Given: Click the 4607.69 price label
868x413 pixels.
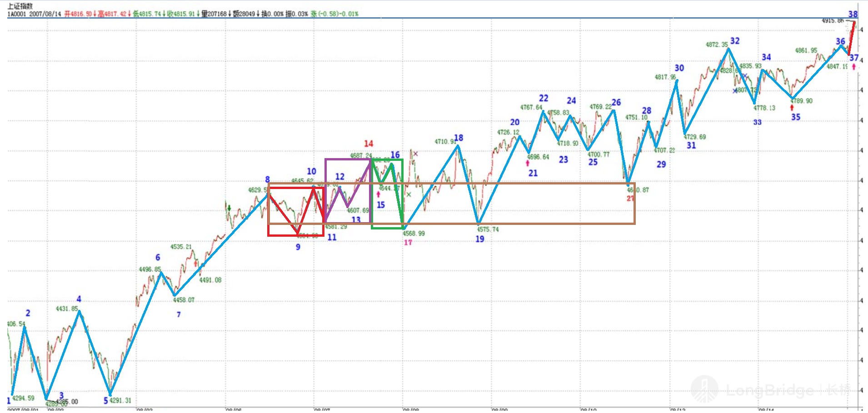Looking at the screenshot, I should [358, 210].
